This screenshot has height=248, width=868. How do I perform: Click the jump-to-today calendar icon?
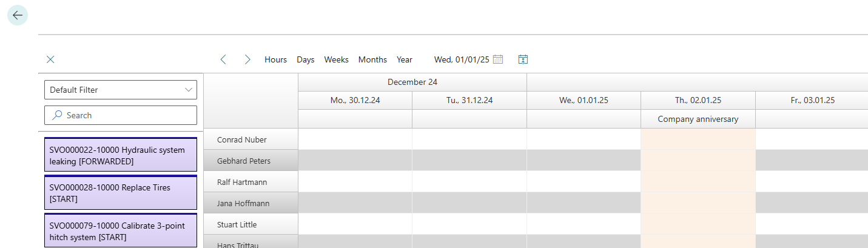pos(523,59)
